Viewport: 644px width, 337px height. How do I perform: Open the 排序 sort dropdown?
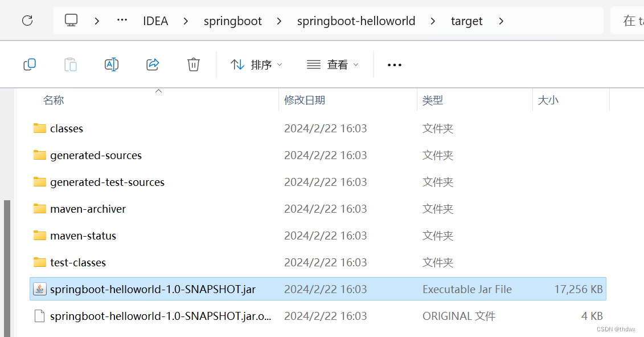click(257, 64)
